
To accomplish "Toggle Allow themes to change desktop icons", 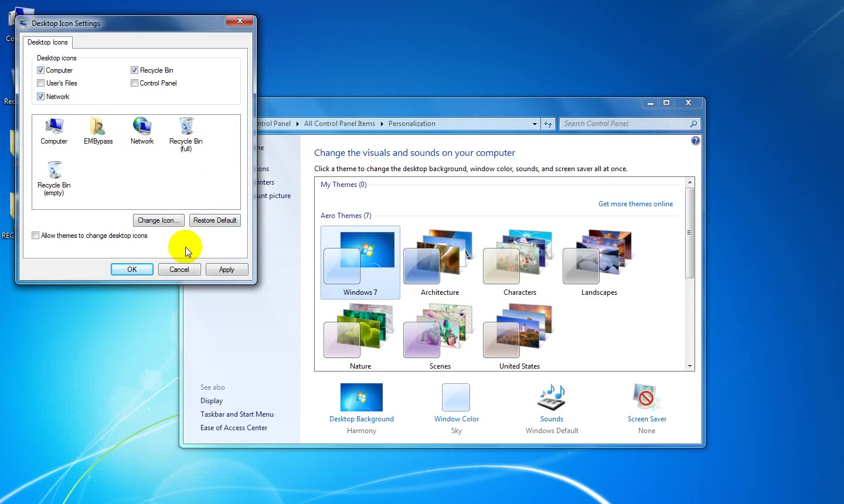I will pos(36,236).
